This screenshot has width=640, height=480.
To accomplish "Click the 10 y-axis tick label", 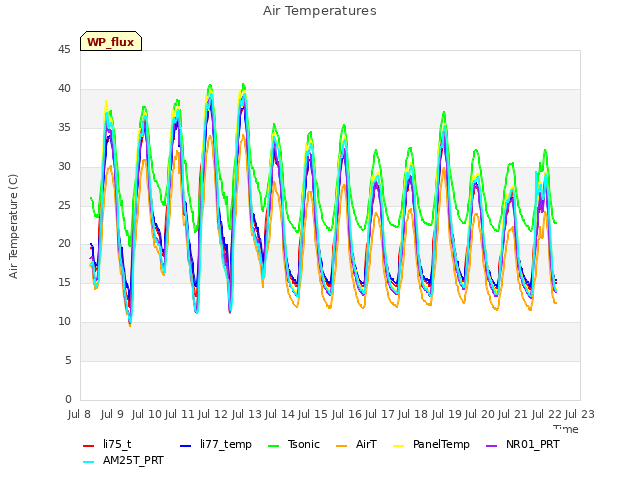I will (x=64, y=322).
